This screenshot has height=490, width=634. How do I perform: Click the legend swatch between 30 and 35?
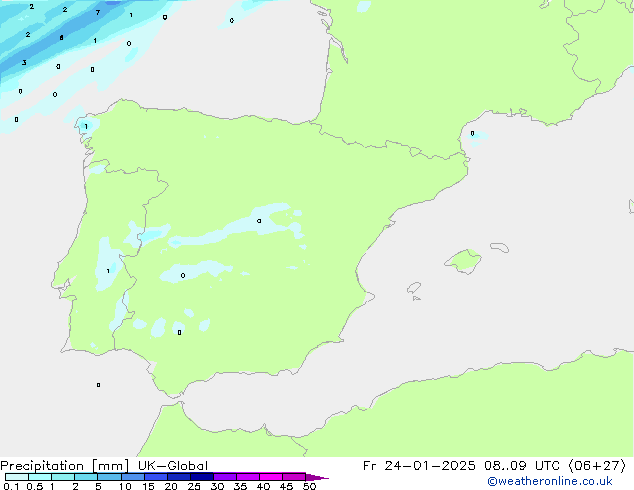(225, 477)
